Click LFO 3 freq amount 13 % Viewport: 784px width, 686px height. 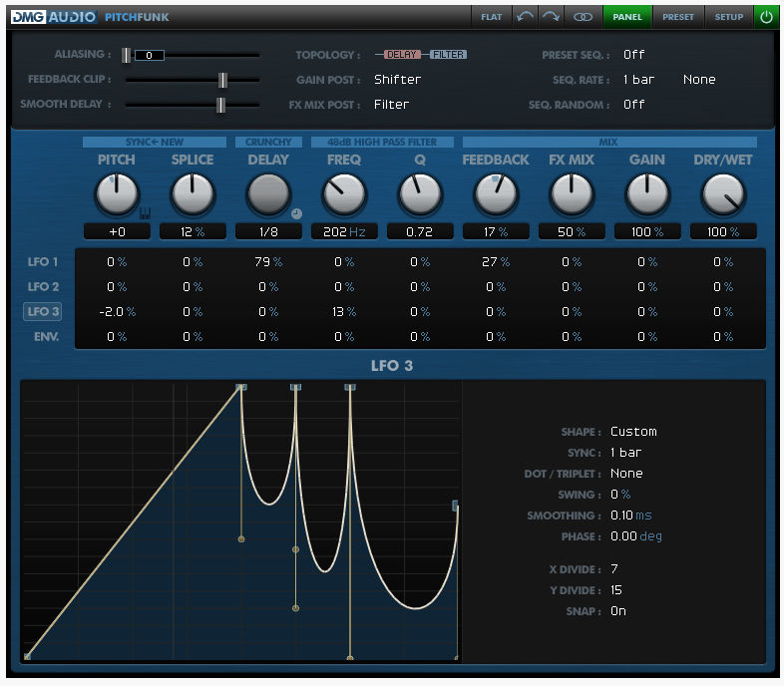(x=344, y=311)
